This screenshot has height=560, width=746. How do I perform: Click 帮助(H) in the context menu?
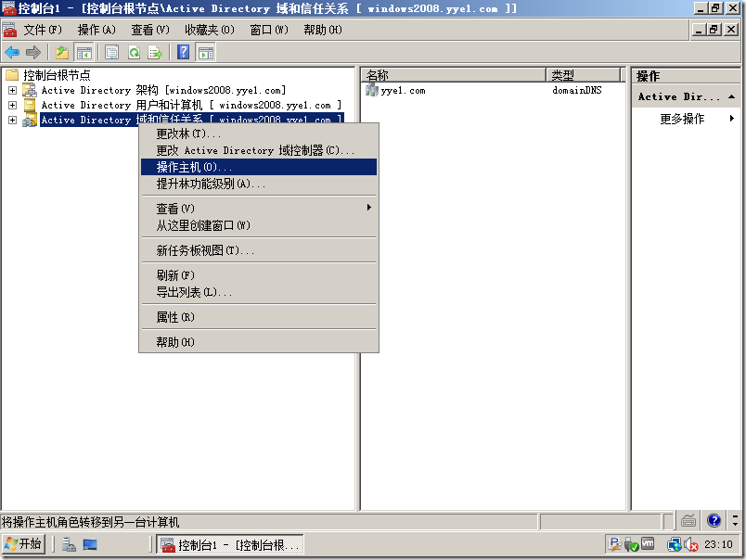pyautogui.click(x=259, y=342)
